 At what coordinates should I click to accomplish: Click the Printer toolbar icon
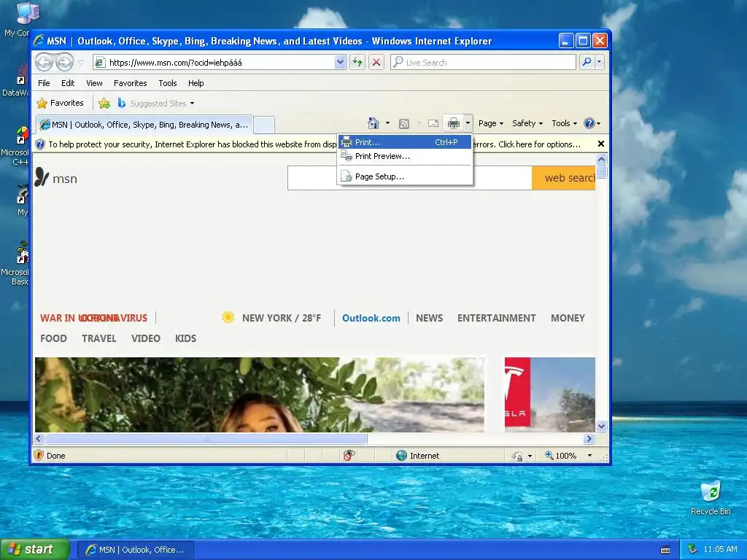pyautogui.click(x=453, y=123)
